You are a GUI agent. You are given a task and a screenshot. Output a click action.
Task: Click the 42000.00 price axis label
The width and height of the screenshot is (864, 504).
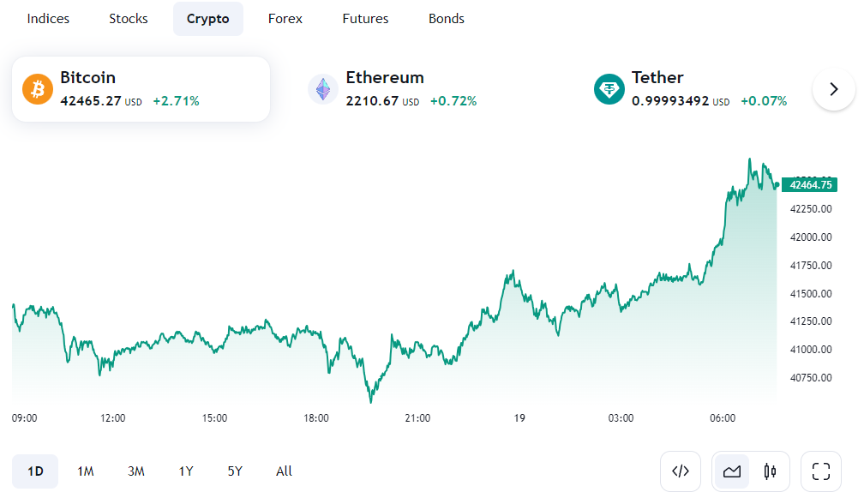811,237
